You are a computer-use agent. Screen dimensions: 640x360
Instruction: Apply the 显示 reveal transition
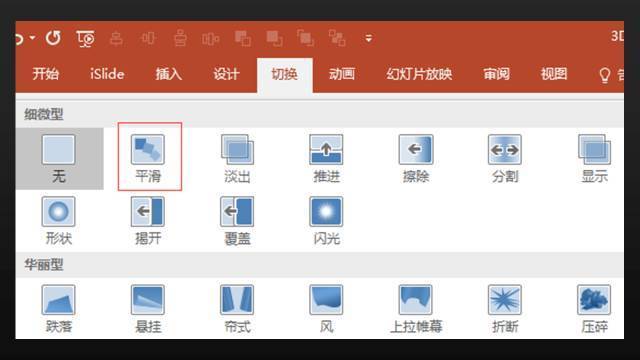coord(594,159)
